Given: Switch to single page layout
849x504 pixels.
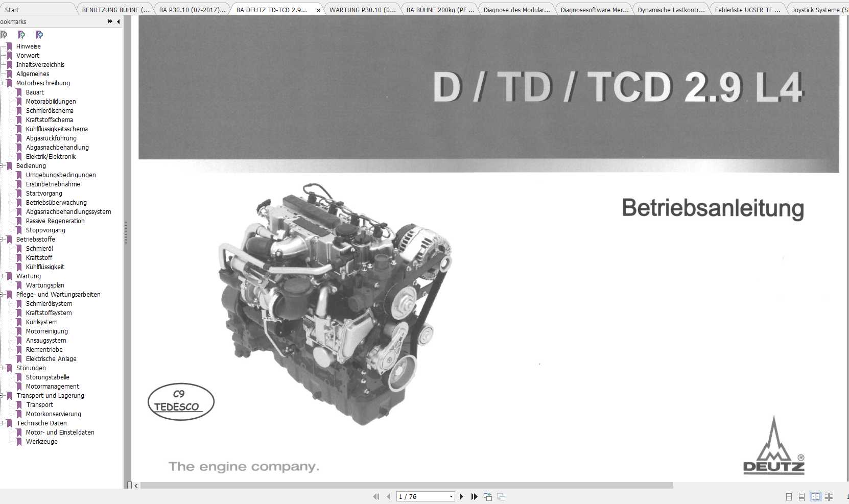Looking at the screenshot, I should (789, 496).
